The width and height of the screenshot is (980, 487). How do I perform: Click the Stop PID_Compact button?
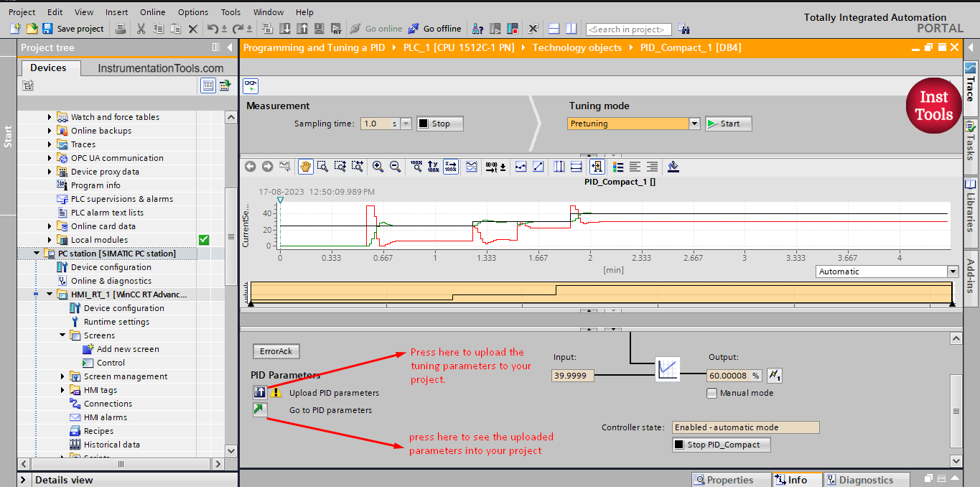point(721,444)
